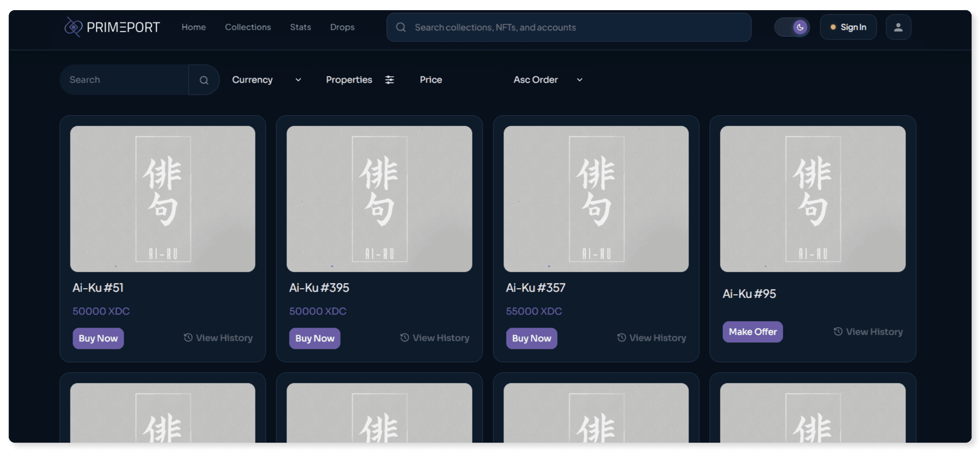Click history clock icon on Ai-Ku #395
980x453 pixels.
[x=405, y=338]
